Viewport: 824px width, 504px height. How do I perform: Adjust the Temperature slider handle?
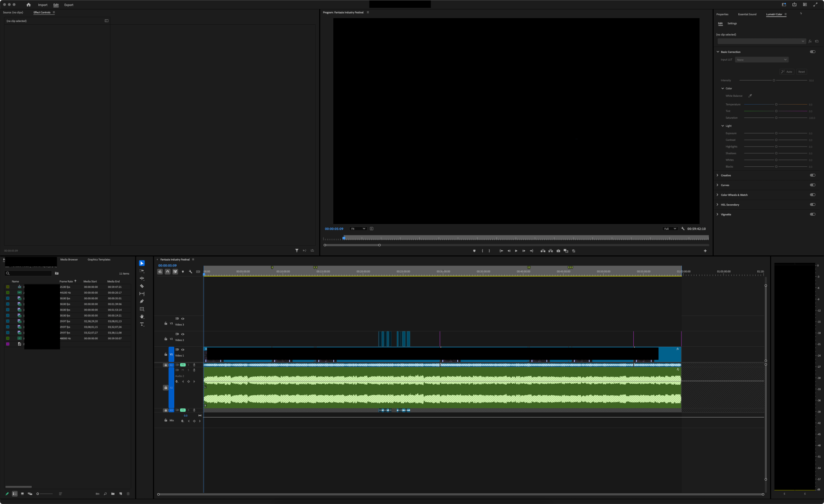pos(776,105)
